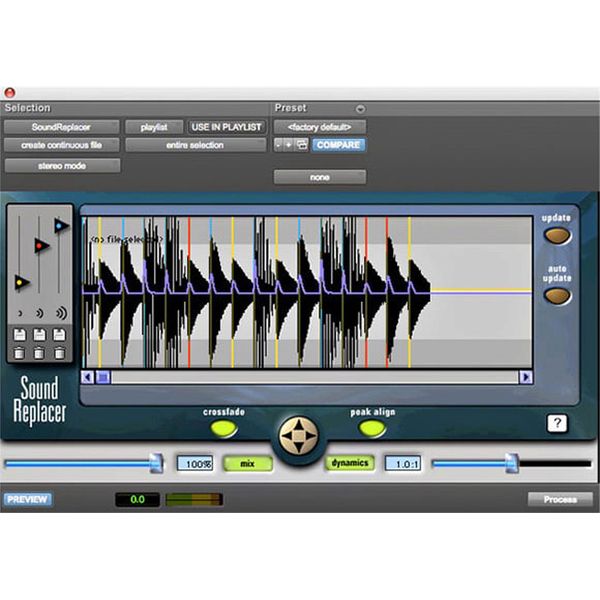
Task: Click the medium amplitude speaker icon
Action: click(39, 313)
